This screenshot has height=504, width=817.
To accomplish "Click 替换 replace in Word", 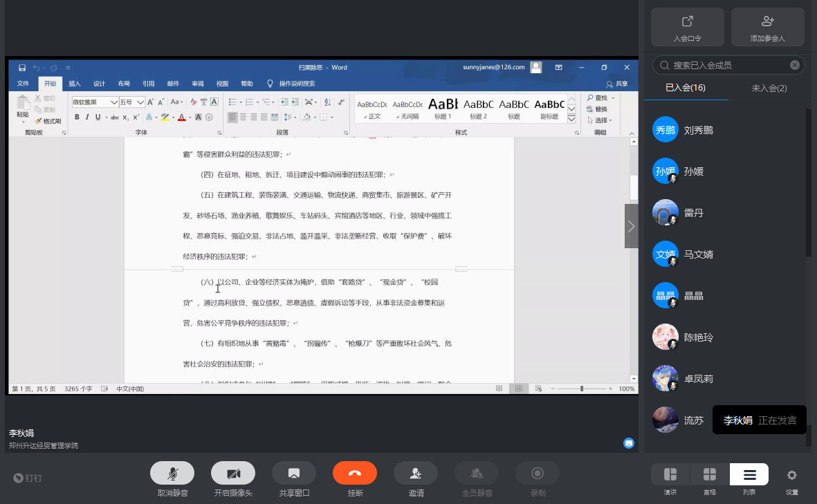I will coord(597,109).
